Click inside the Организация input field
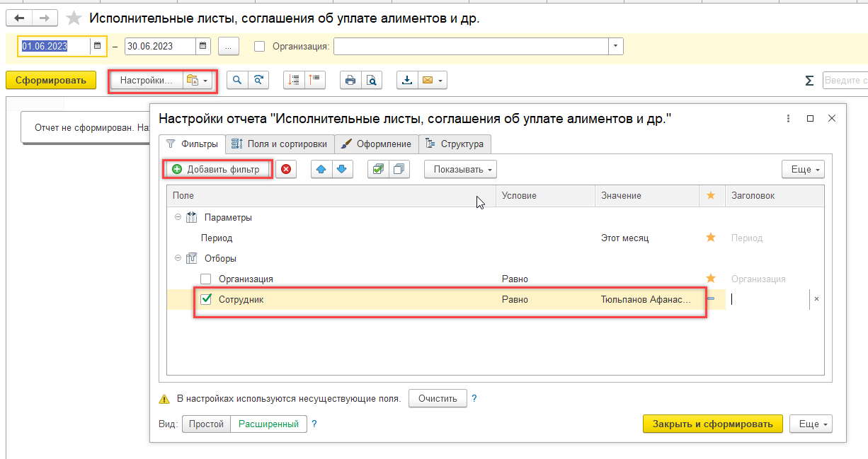This screenshot has height=459, width=868. (x=471, y=46)
